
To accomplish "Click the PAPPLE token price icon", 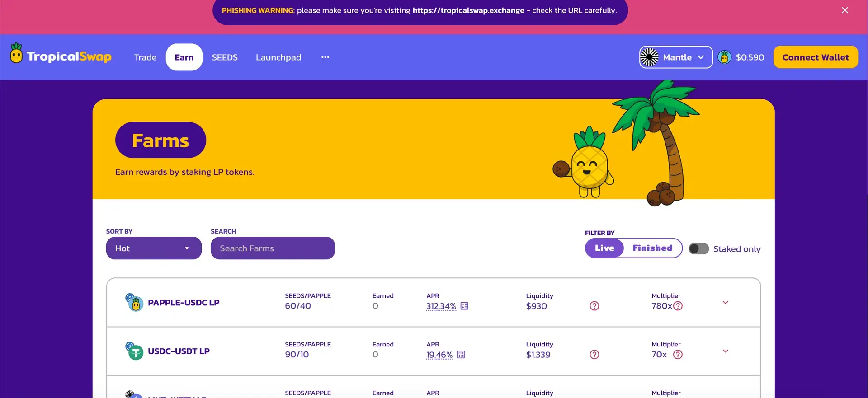I will pos(724,57).
